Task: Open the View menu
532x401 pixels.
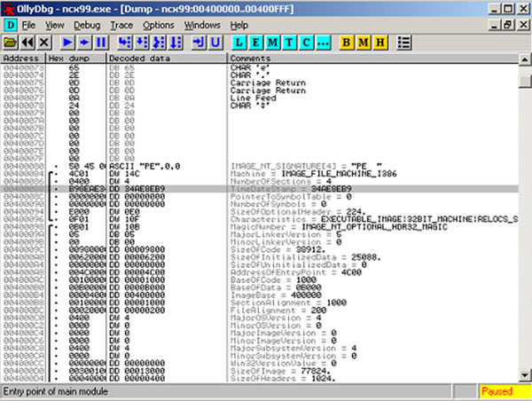Action: pyautogui.click(x=55, y=25)
